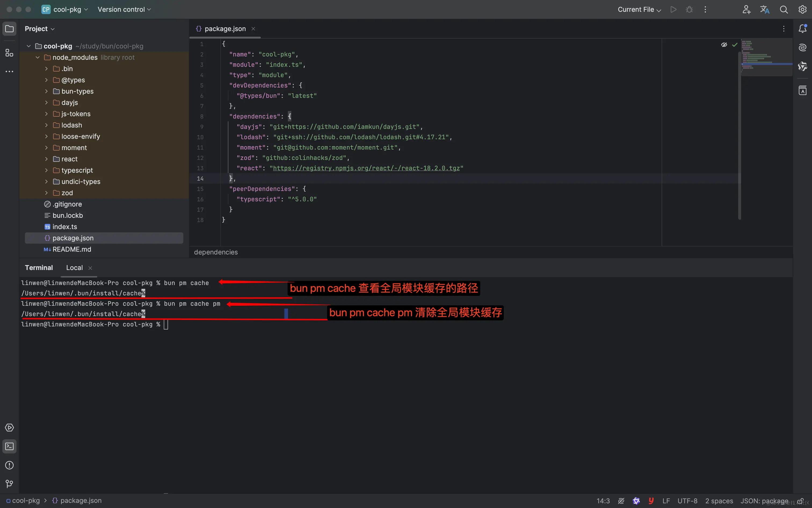Expand the .bin folder

46,69
